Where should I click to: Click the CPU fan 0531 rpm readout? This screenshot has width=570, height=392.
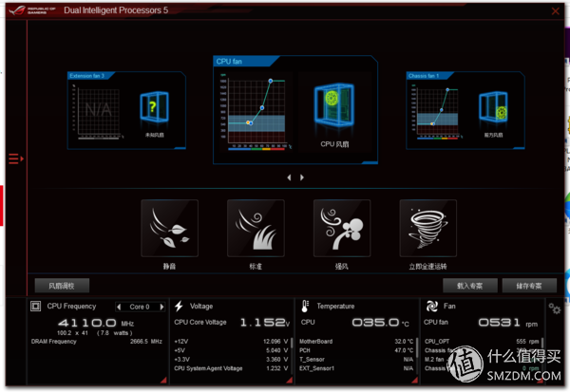[508, 323]
